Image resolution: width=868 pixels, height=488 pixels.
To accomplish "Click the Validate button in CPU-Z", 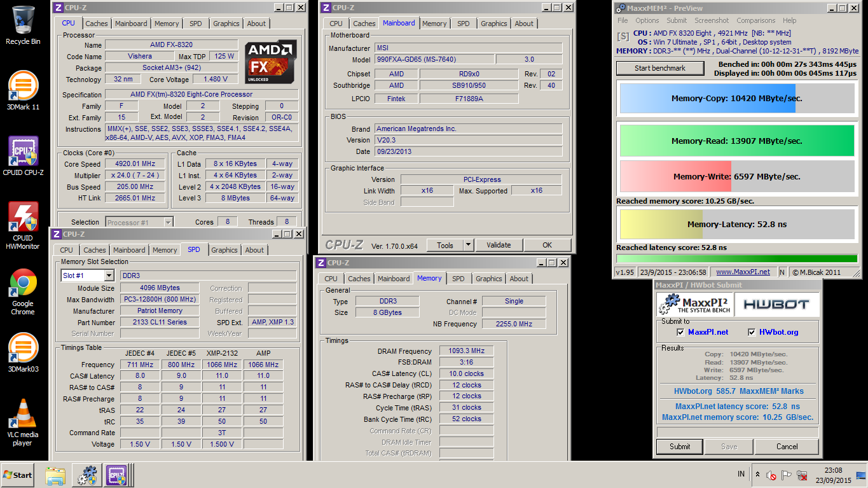I will click(x=499, y=245).
